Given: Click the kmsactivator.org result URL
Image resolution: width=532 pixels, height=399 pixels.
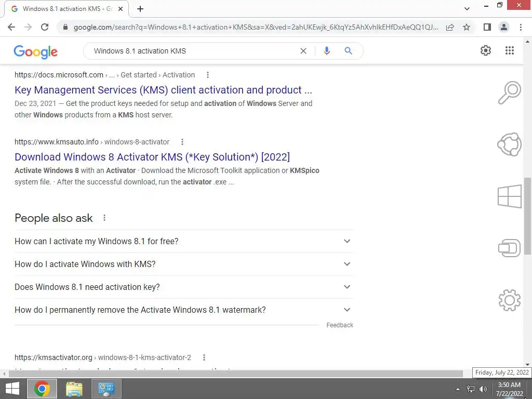Looking at the screenshot, I should pos(103,357).
